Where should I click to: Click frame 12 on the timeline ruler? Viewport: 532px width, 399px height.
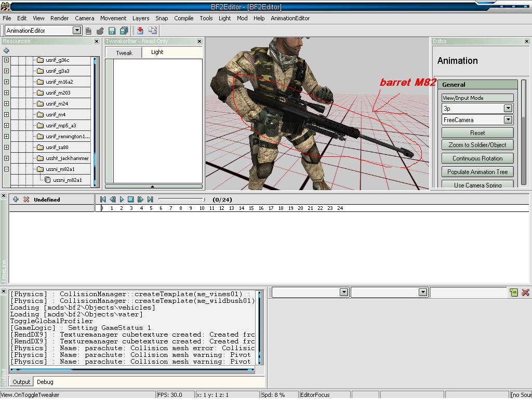221,208
